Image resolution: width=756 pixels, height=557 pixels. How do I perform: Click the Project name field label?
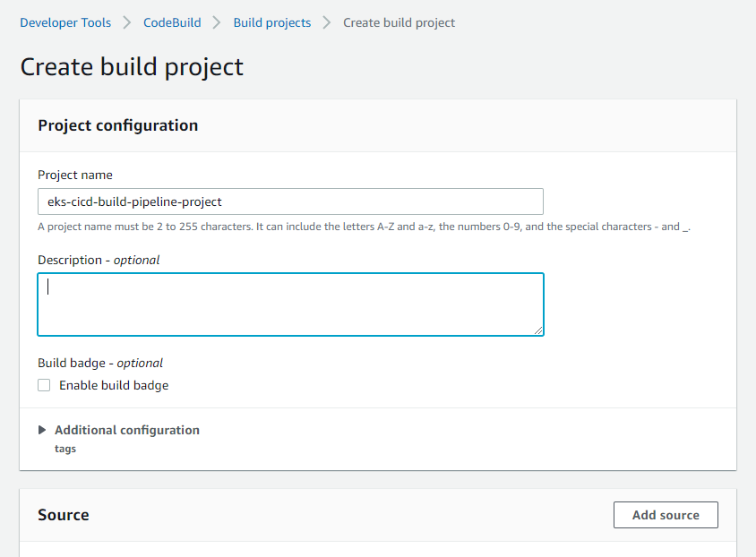click(74, 175)
